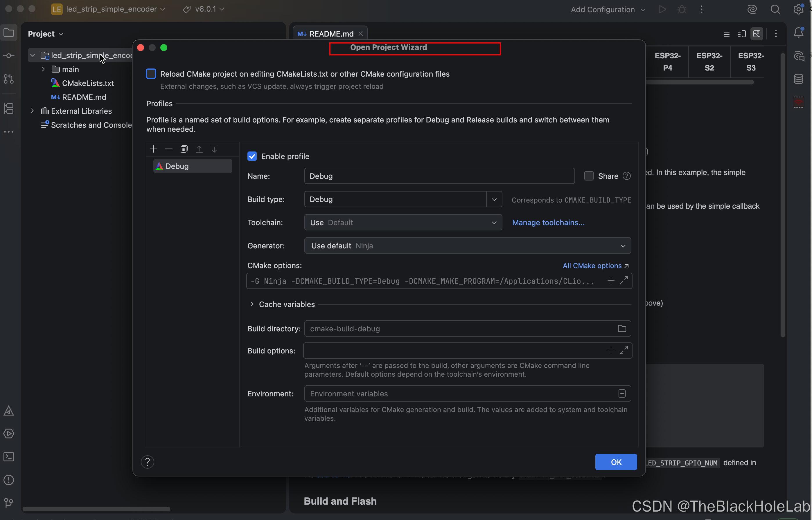
Task: Collapse the led_strip_simple_encoder root node
Action: [33, 55]
